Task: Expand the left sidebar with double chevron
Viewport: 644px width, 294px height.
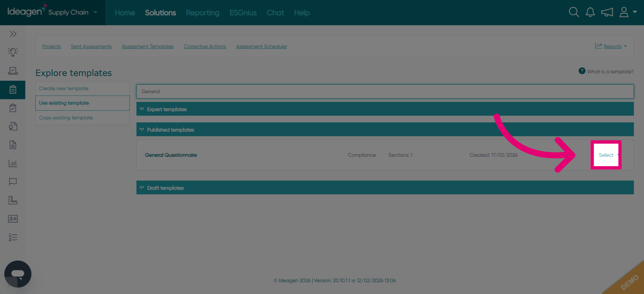Action: point(13,34)
